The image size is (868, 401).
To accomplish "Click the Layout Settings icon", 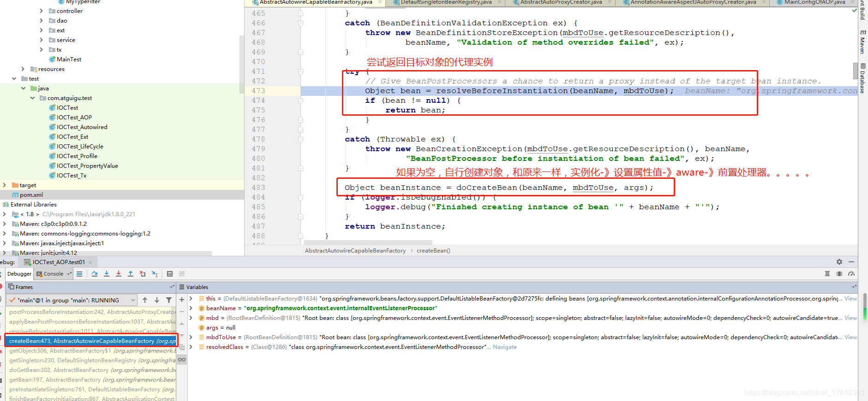I will click(839, 274).
